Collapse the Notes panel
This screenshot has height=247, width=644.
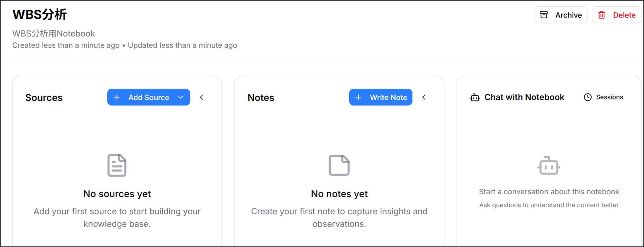[424, 97]
